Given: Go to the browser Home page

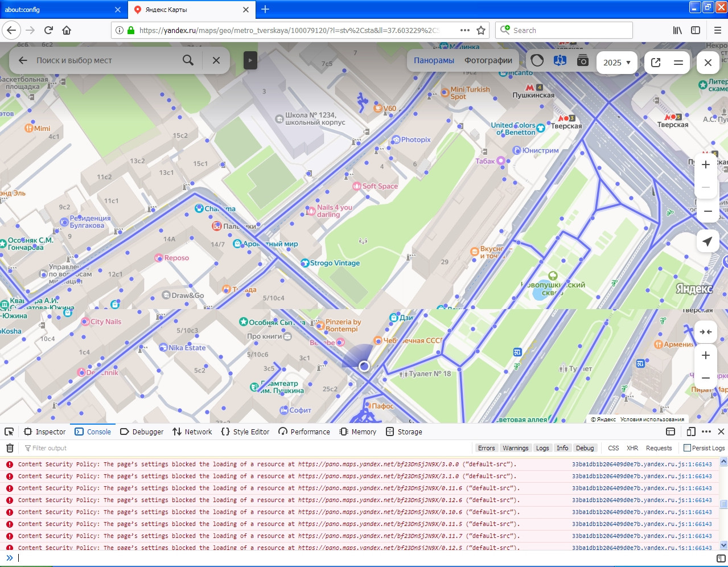Looking at the screenshot, I should point(67,30).
